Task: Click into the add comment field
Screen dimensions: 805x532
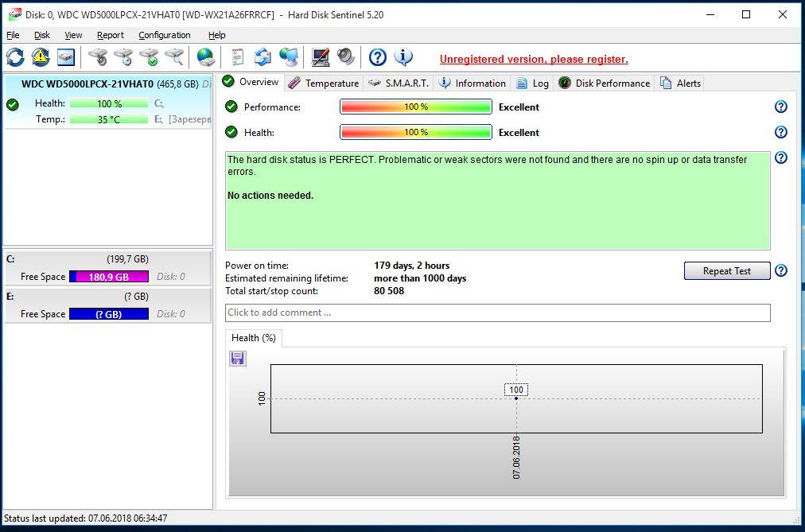Action: point(497,313)
